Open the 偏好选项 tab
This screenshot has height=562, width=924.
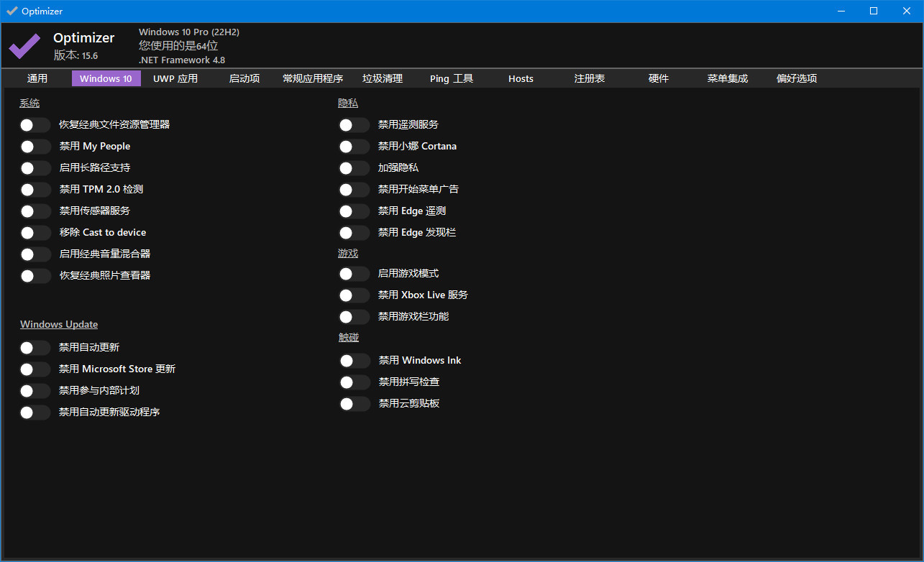(x=797, y=78)
